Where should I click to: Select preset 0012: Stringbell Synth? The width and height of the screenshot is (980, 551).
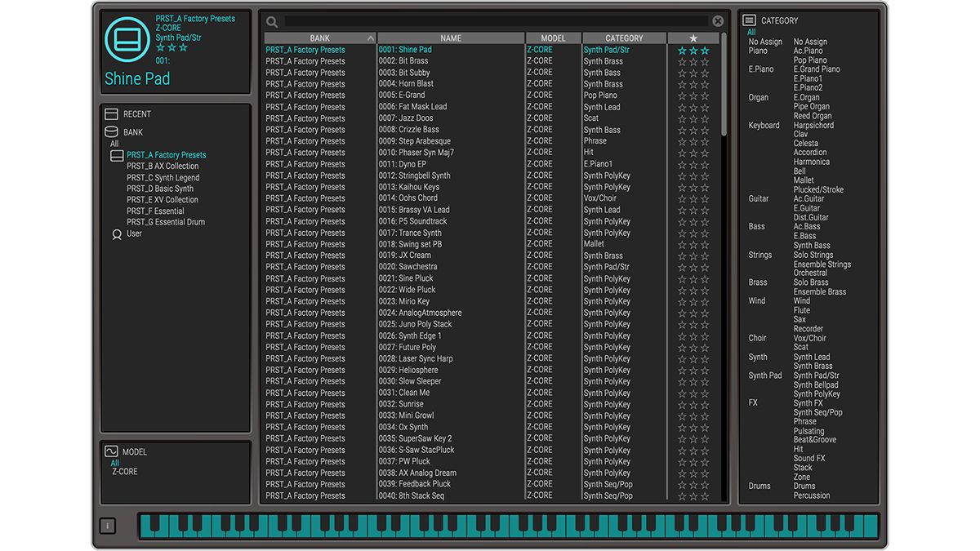pos(414,176)
